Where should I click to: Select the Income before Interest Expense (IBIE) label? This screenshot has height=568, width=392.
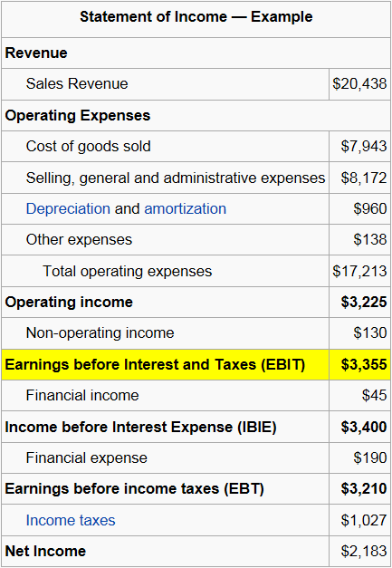[141, 427]
